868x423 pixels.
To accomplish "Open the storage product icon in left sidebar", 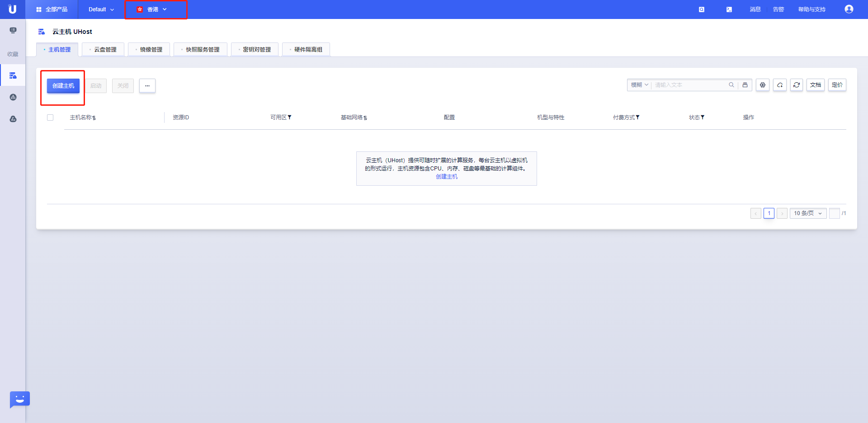I will [13, 119].
